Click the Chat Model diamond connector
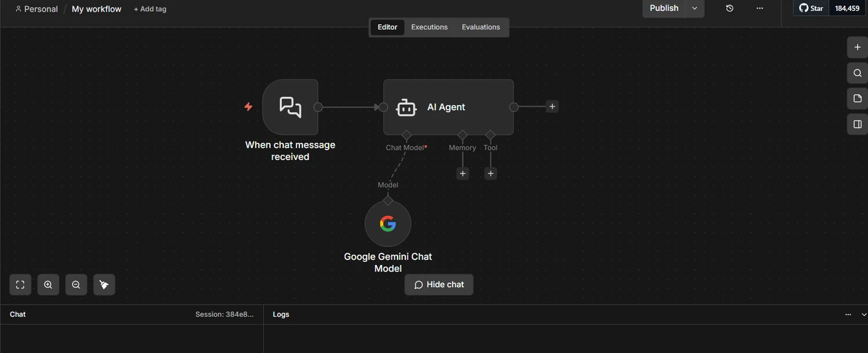Viewport: 868px width, 353px height. pos(406,135)
